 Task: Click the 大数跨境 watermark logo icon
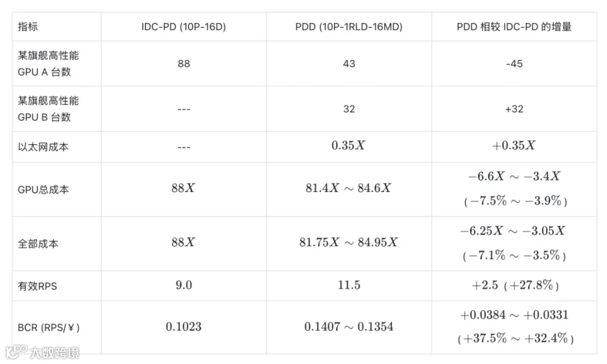[16, 351]
